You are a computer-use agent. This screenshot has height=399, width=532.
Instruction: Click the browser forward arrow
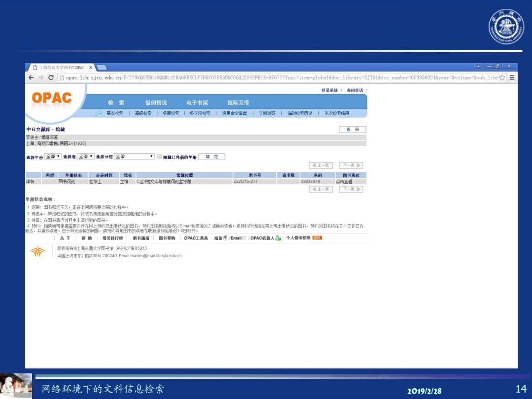tap(41, 78)
